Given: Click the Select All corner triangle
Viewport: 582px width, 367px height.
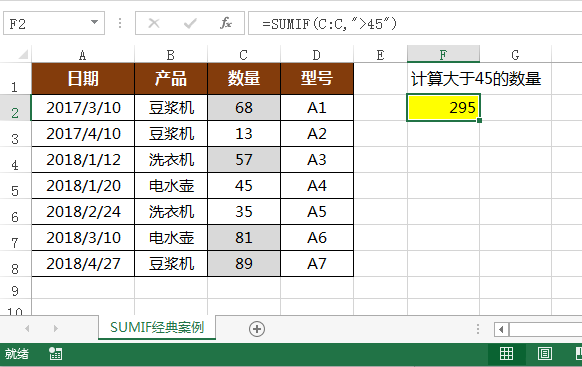Looking at the screenshot, I should click(23, 55).
